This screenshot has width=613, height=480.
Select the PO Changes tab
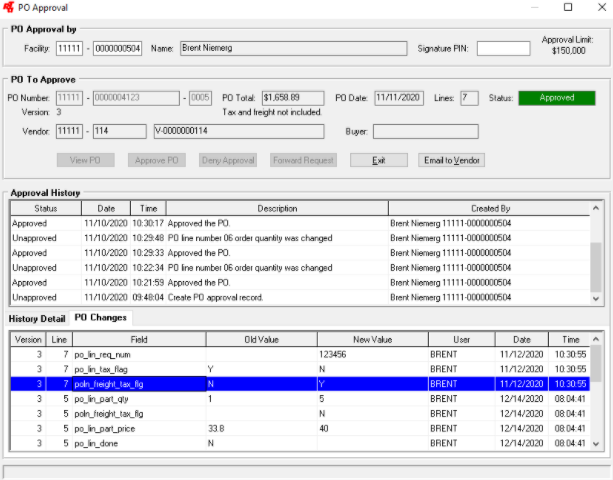point(102,318)
